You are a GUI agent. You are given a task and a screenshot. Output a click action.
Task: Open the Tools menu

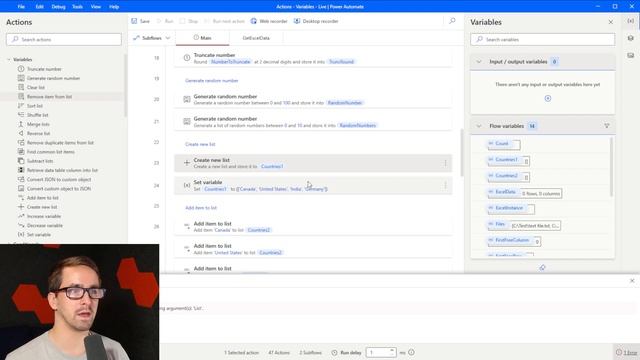(77, 7)
